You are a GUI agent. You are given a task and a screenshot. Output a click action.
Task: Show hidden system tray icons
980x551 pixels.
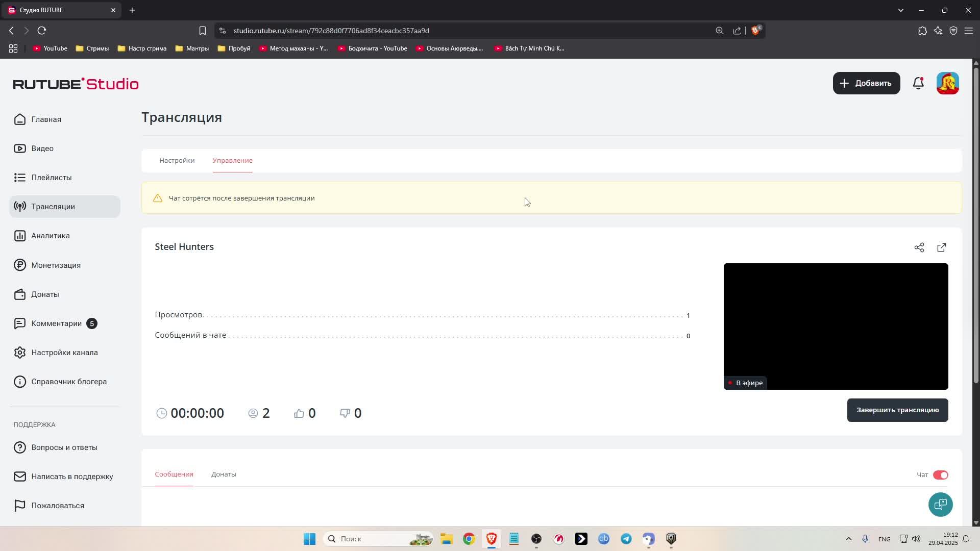[848, 539]
